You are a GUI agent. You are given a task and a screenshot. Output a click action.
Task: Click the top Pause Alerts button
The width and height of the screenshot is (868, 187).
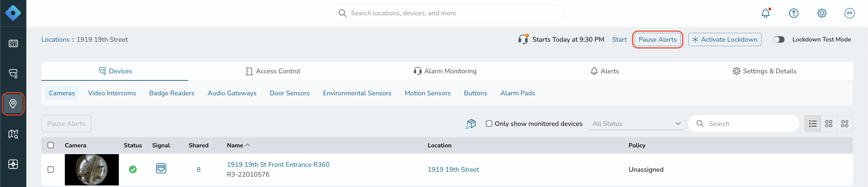(x=657, y=39)
